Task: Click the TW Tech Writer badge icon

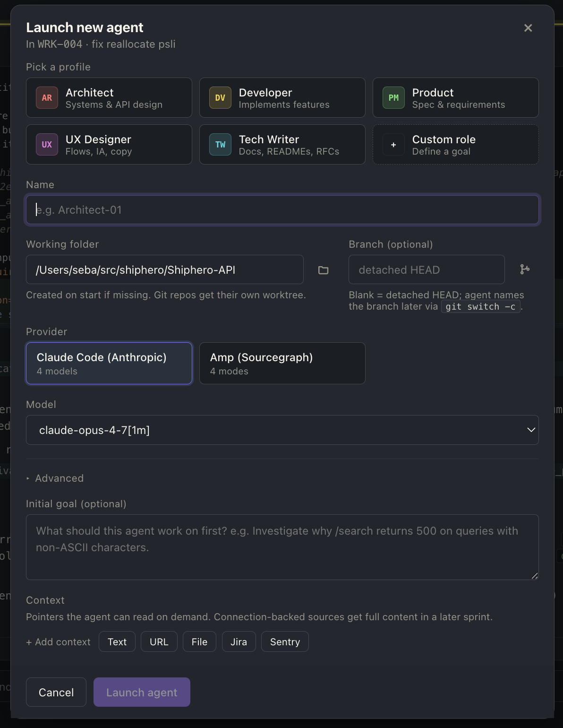Action: (x=220, y=145)
